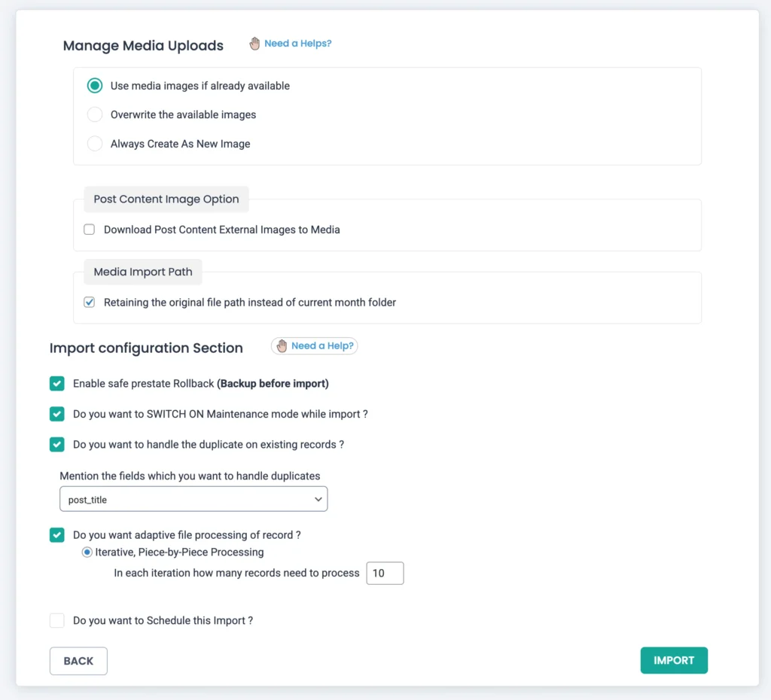Select the Overwrite the available images option
Screen dimensions: 771x700
click(x=95, y=114)
